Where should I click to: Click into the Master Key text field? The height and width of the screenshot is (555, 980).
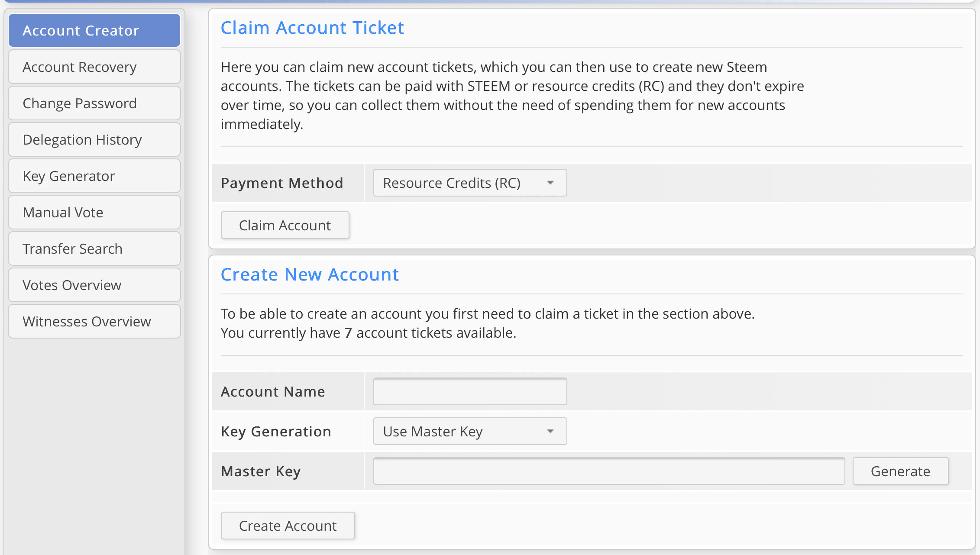[x=608, y=471]
